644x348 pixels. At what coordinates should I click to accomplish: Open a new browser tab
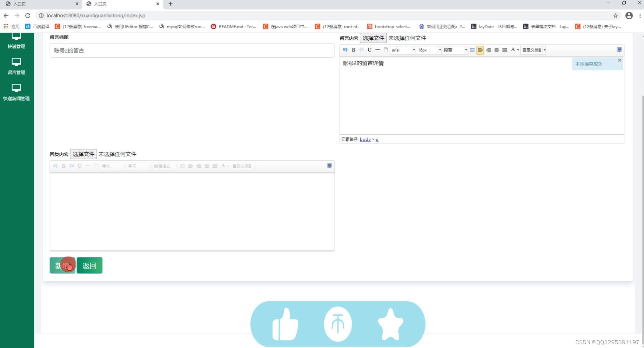[171, 4]
